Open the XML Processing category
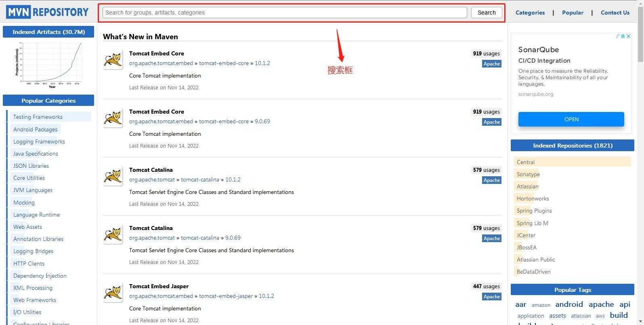644x325 pixels. [x=33, y=288]
